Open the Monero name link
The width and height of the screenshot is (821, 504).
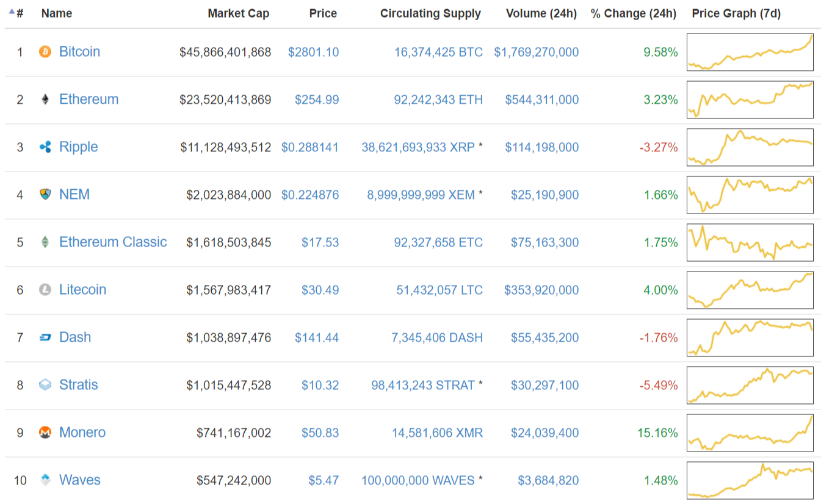(82, 433)
